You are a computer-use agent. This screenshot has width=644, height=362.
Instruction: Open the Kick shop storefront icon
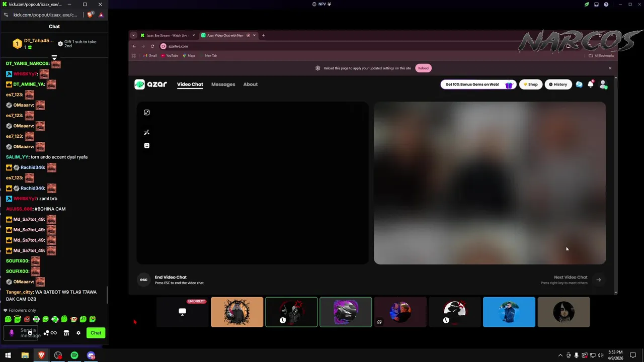click(x=66, y=333)
